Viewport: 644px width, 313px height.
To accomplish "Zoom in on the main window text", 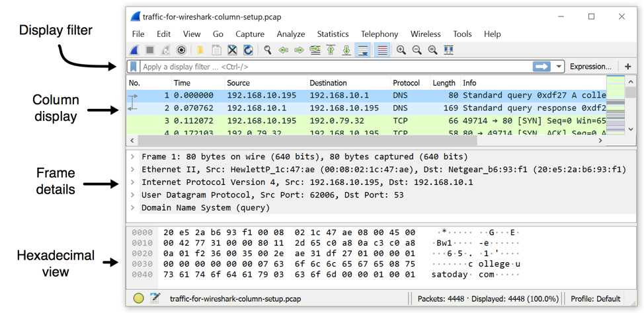I will pos(401,50).
